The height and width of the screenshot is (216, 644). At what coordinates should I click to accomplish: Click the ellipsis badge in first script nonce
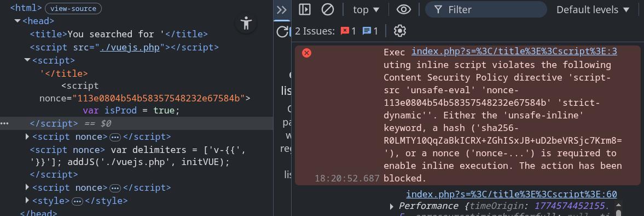tap(115, 137)
